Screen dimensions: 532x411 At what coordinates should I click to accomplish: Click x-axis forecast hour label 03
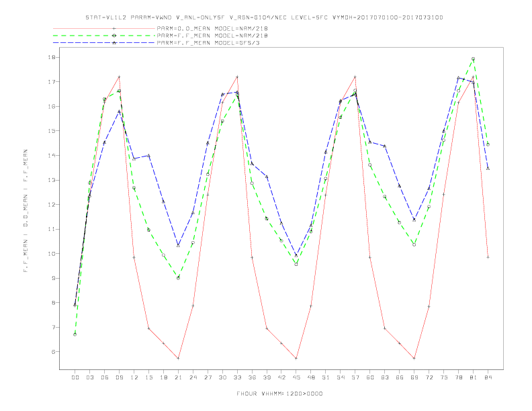(x=89, y=377)
